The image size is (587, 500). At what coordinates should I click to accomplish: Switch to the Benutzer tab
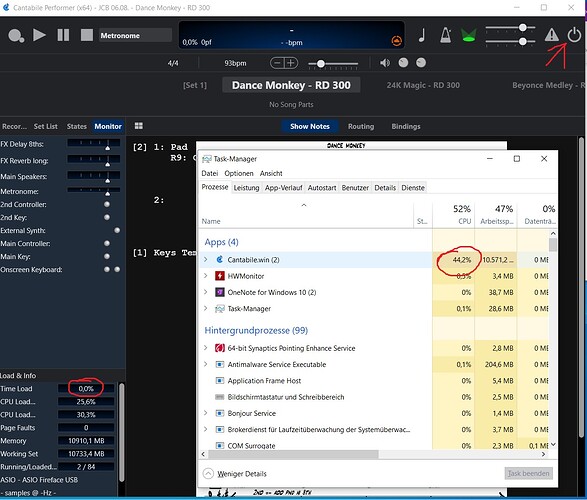(355, 188)
